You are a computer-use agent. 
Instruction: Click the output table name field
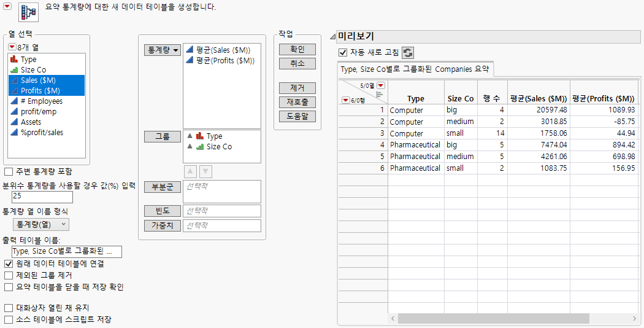(67, 251)
